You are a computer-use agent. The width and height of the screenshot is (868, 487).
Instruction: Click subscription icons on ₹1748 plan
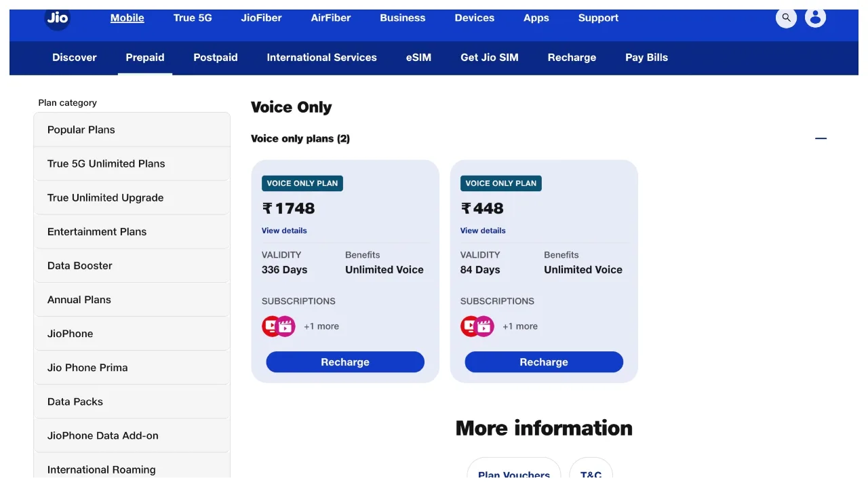279,326
